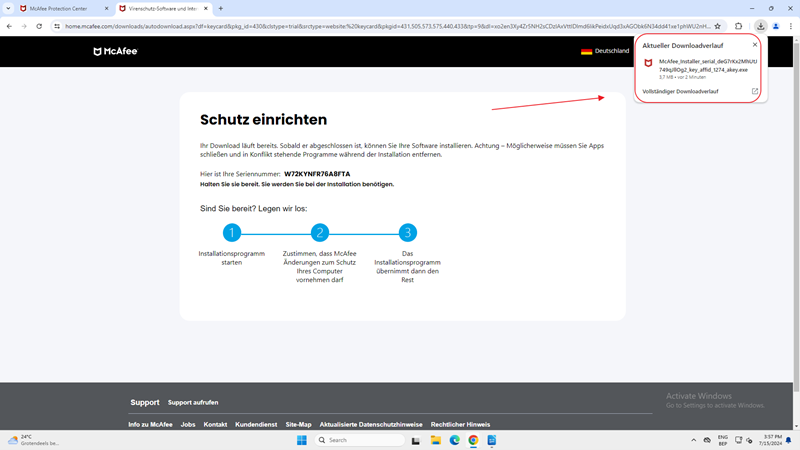Click the site information icon in address bar
The image size is (800, 450).
point(57,27)
